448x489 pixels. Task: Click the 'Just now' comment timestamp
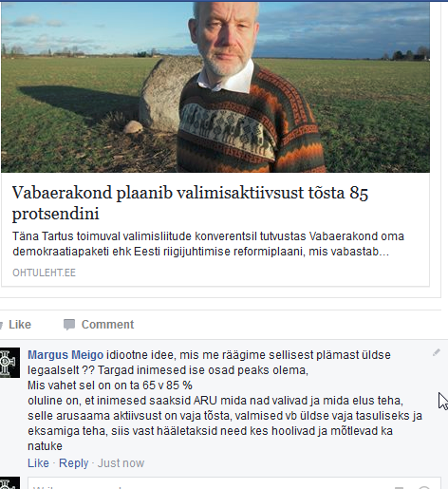121,463
